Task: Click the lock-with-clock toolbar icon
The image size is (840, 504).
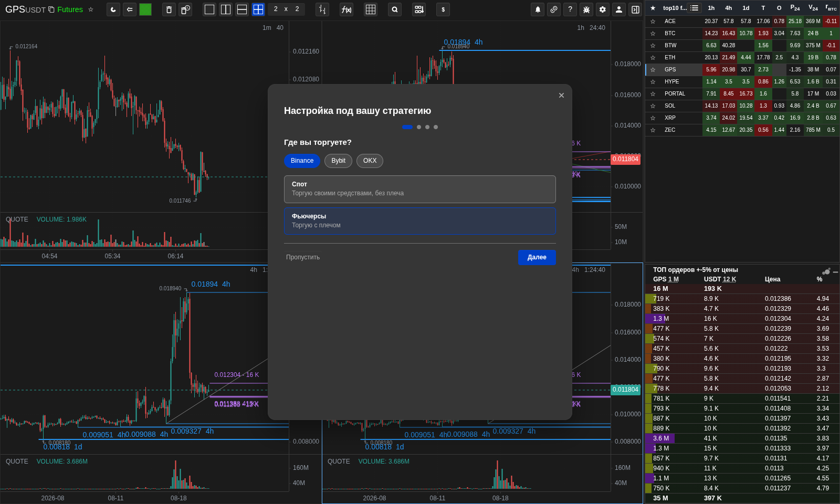Action: pyautogui.click(x=185, y=9)
